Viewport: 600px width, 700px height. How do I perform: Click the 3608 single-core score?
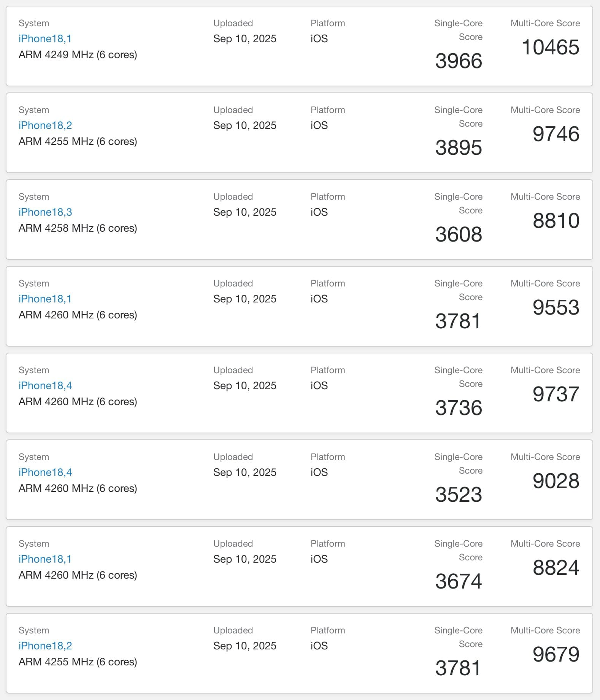pyautogui.click(x=459, y=234)
